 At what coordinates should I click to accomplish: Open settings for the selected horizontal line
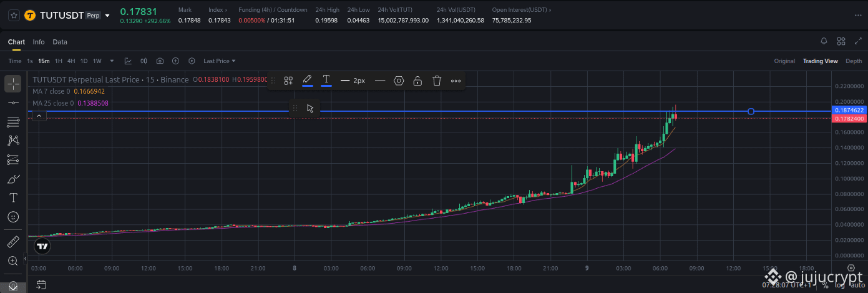pos(399,81)
